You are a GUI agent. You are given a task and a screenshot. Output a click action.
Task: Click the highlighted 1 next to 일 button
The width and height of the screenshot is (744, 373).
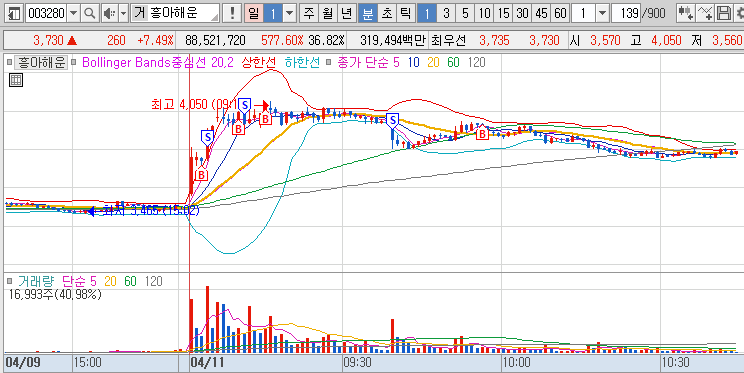(273, 13)
